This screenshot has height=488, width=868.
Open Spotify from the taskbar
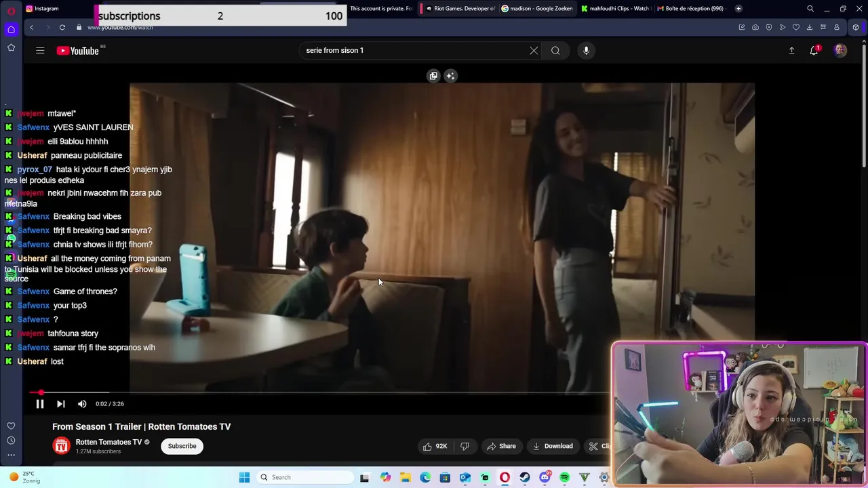coord(564,477)
